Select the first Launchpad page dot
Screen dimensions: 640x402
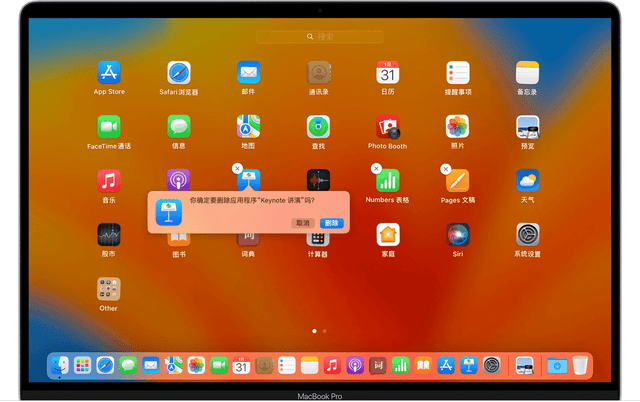[314, 331]
